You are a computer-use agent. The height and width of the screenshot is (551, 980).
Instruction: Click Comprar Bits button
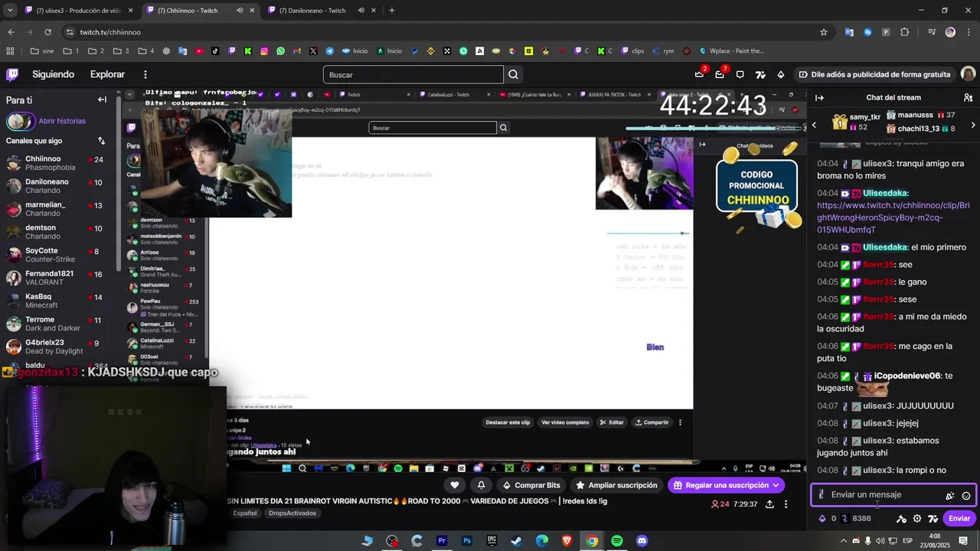coord(531,485)
